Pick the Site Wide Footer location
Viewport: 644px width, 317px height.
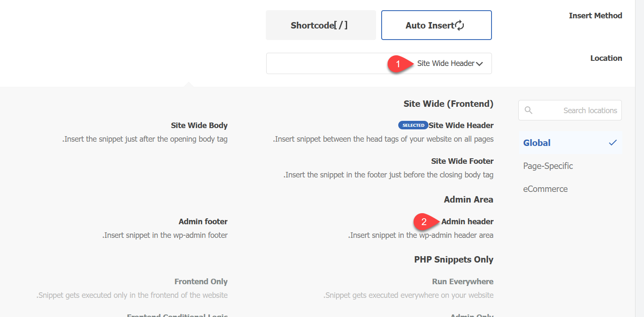[462, 161]
